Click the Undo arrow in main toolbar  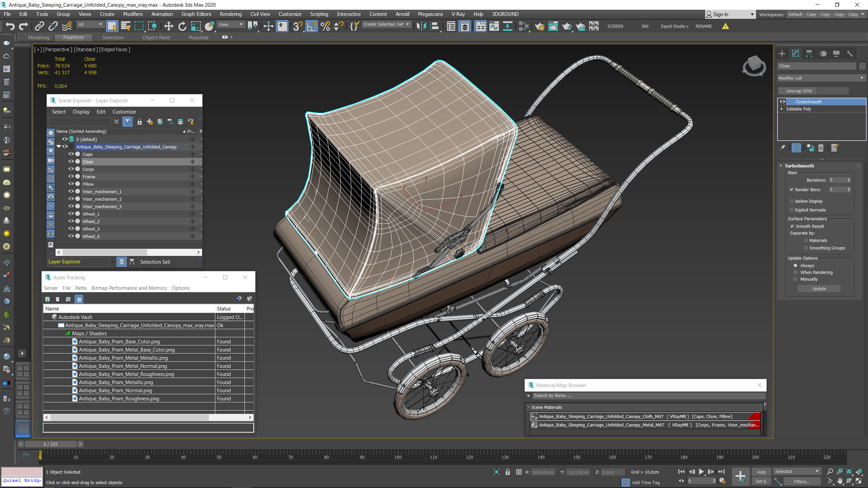(x=10, y=26)
